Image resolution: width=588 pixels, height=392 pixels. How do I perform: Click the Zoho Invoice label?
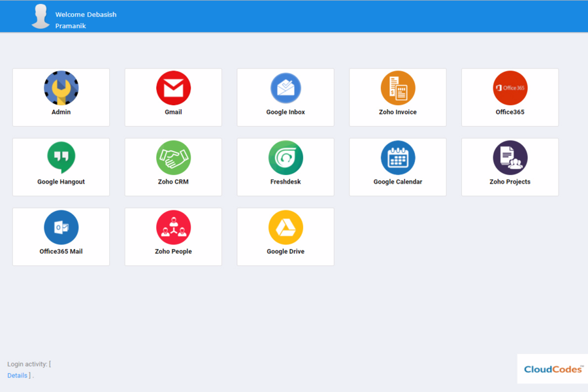pos(397,112)
